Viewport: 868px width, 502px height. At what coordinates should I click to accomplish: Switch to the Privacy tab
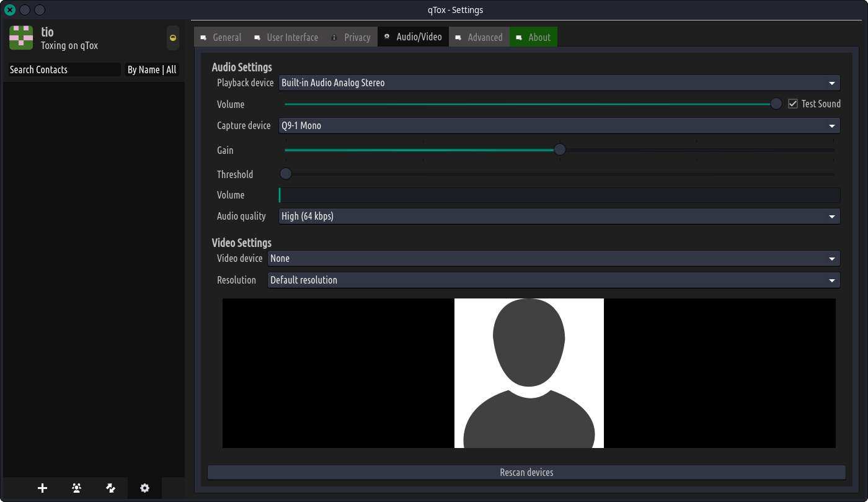[x=351, y=37]
